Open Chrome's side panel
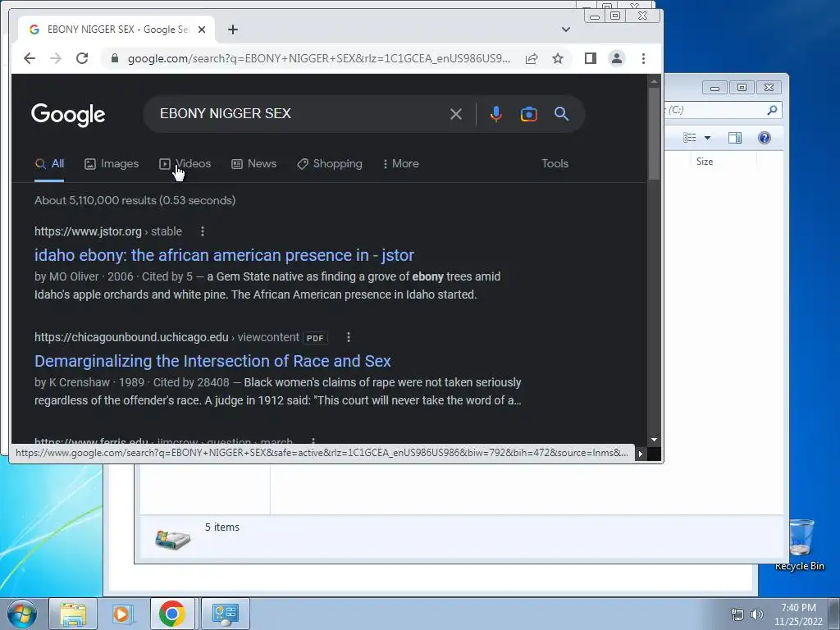840x630 pixels. click(591, 58)
